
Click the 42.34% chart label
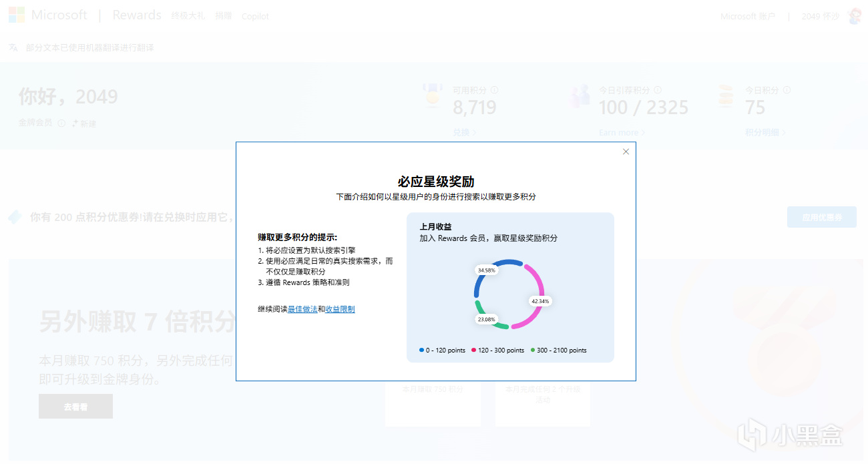[x=541, y=301]
